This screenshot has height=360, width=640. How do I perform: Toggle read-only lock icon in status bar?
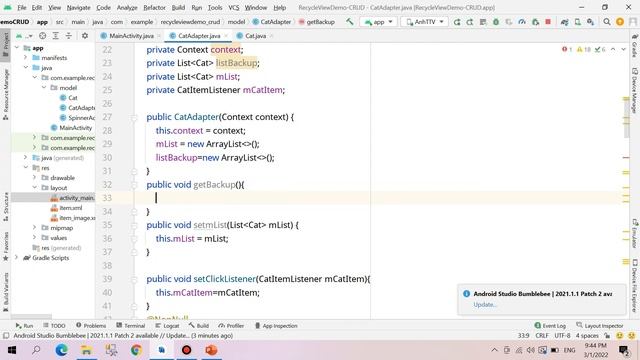pyautogui.click(x=607, y=336)
